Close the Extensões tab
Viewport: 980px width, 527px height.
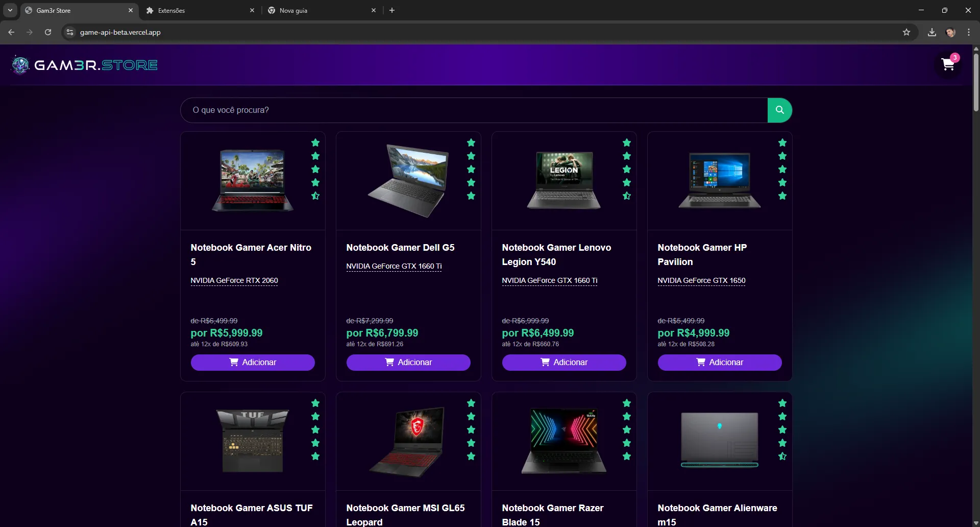[252, 10]
